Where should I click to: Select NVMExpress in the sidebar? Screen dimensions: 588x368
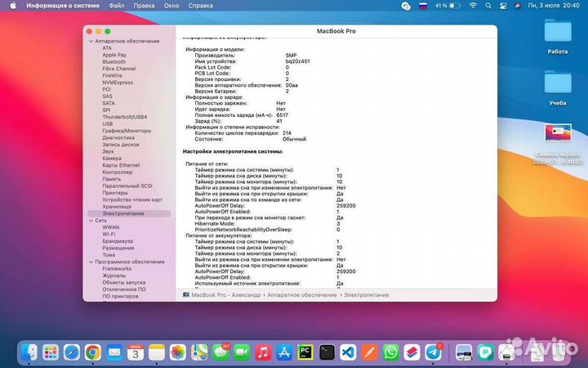(x=118, y=83)
